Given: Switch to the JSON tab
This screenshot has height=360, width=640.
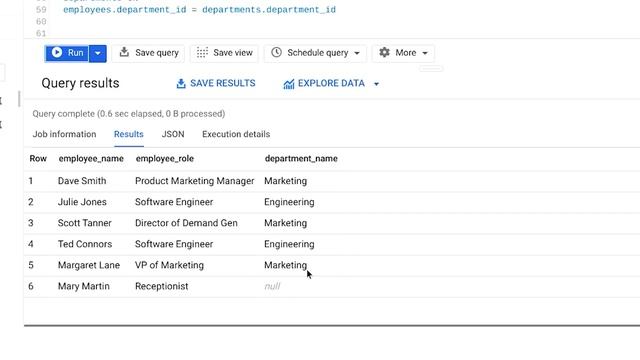Looking at the screenshot, I should [173, 134].
